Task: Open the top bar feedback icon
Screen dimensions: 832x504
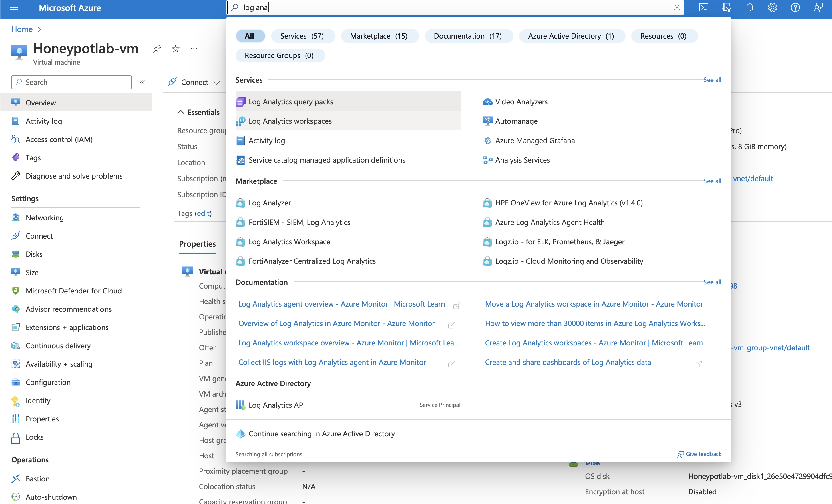Action: tap(818, 7)
